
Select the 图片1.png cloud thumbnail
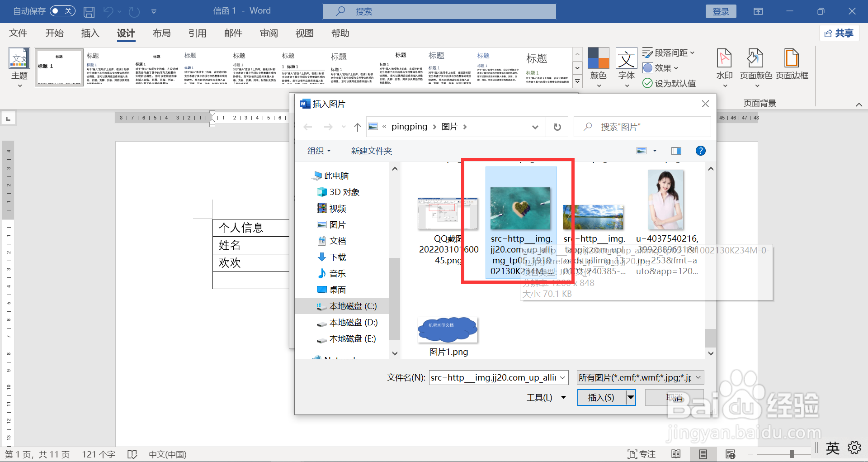[x=448, y=329]
